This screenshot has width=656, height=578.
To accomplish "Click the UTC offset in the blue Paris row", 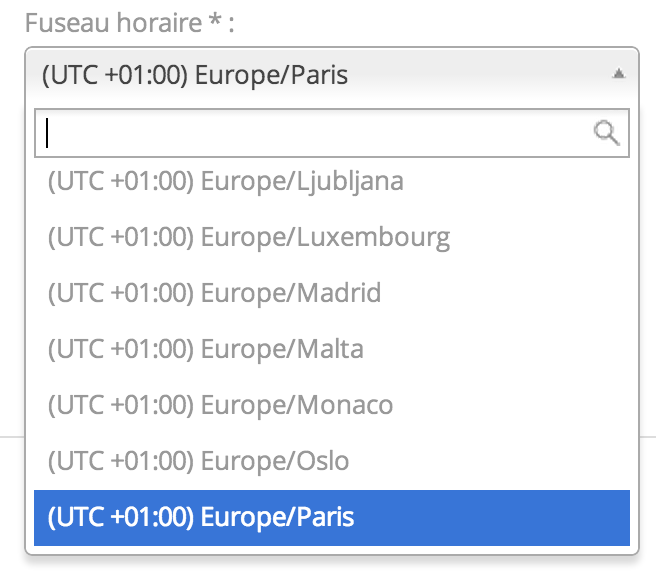I will coord(121,518).
